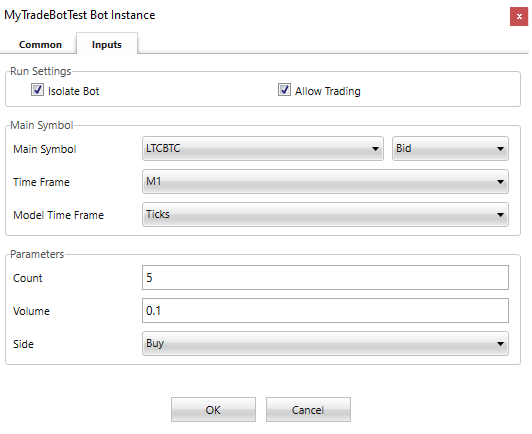
Task: Click the Cancel button
Action: click(308, 410)
